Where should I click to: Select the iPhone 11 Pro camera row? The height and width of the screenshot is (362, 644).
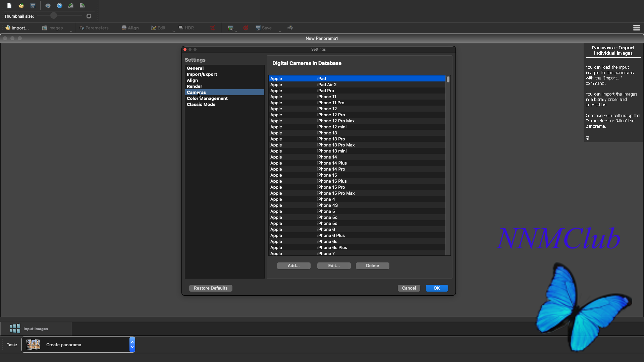tap(357, 103)
